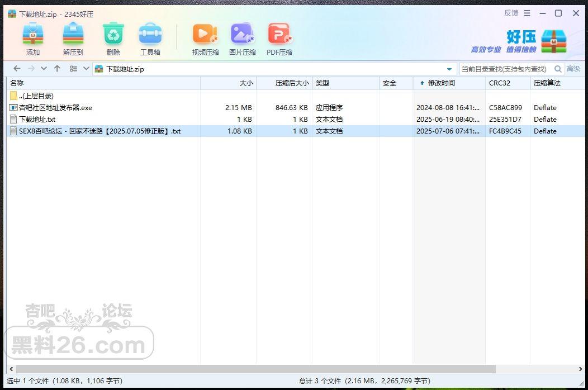Open the 图片压缩 image compression tool
The height and width of the screenshot is (390, 588).
(x=242, y=34)
